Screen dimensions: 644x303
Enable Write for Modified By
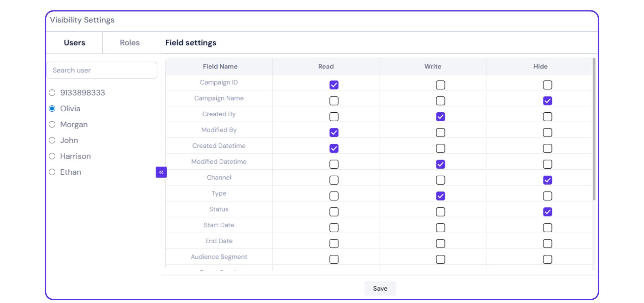click(440, 133)
